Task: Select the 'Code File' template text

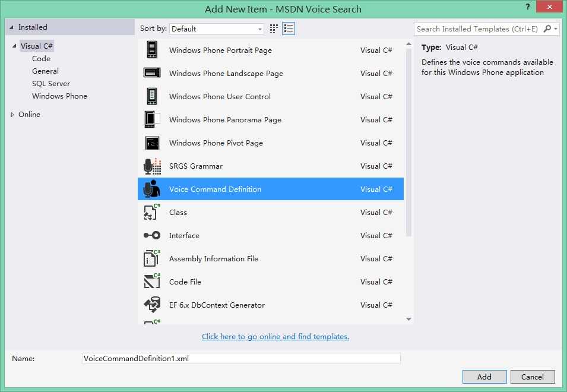Action: [185, 282]
